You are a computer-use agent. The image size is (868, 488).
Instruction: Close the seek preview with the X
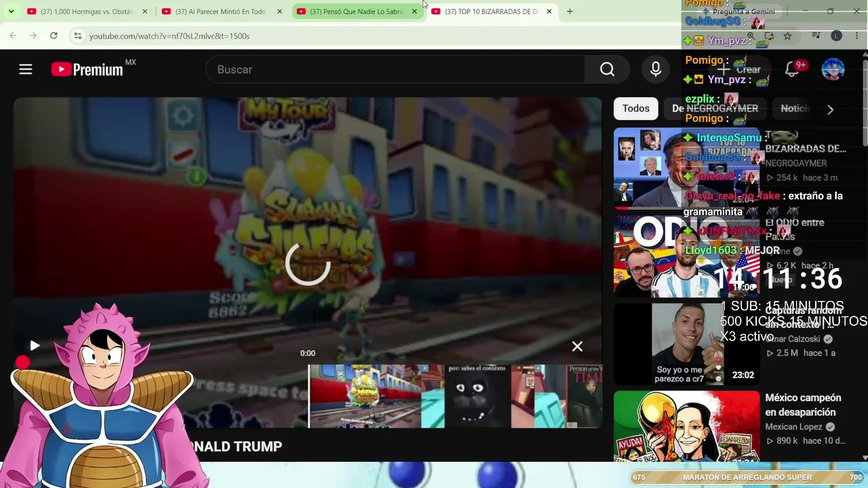pos(577,346)
